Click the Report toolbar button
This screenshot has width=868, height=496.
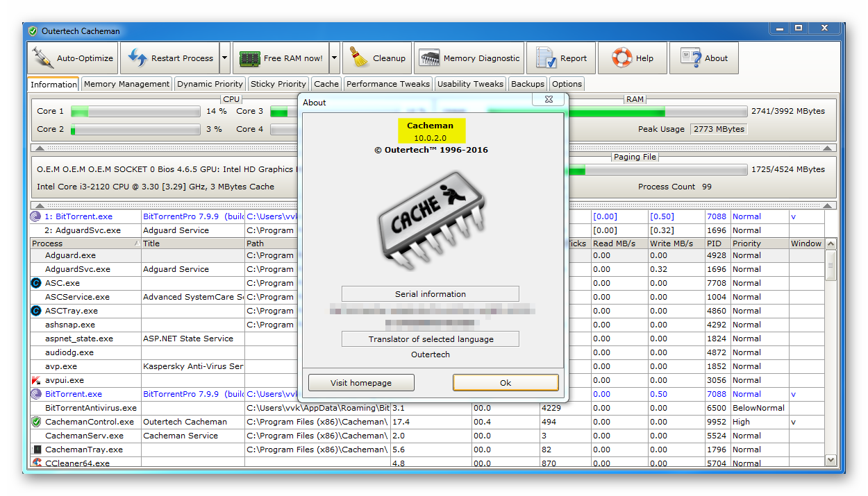[561, 58]
